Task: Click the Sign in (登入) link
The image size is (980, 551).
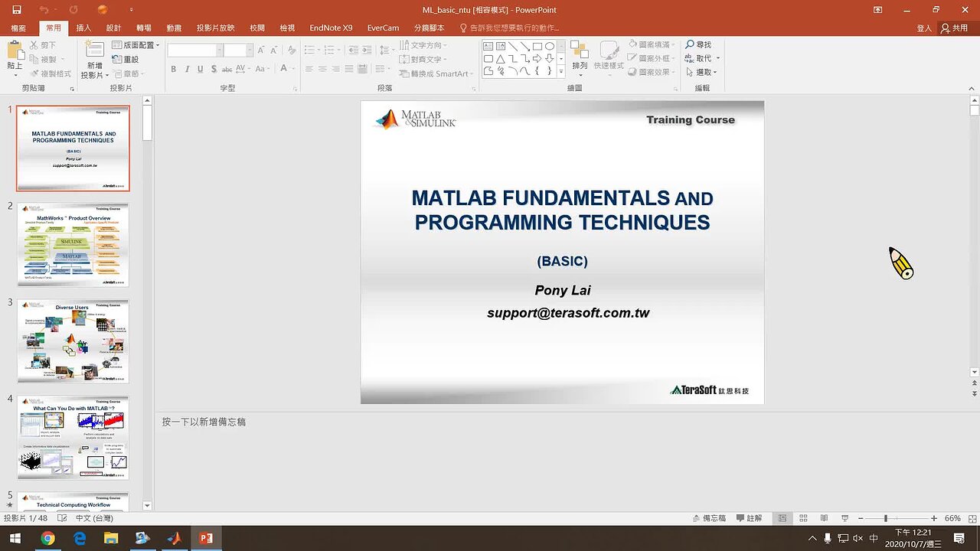Action: point(924,28)
